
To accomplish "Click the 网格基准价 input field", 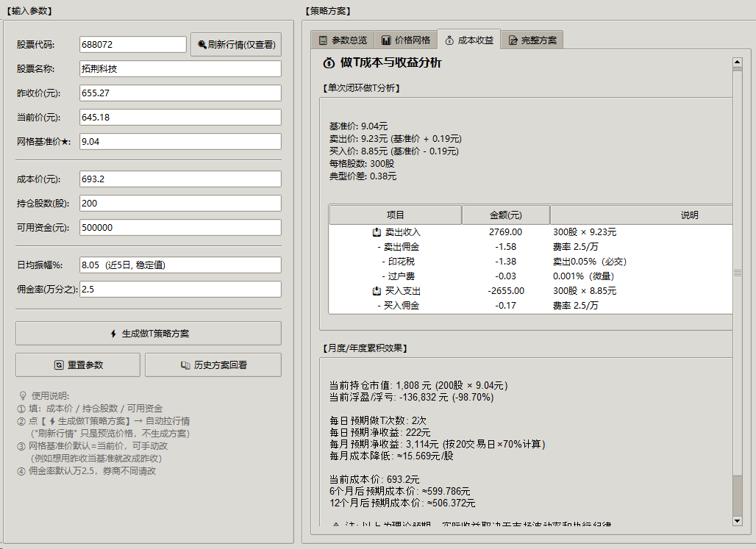I will (x=180, y=142).
